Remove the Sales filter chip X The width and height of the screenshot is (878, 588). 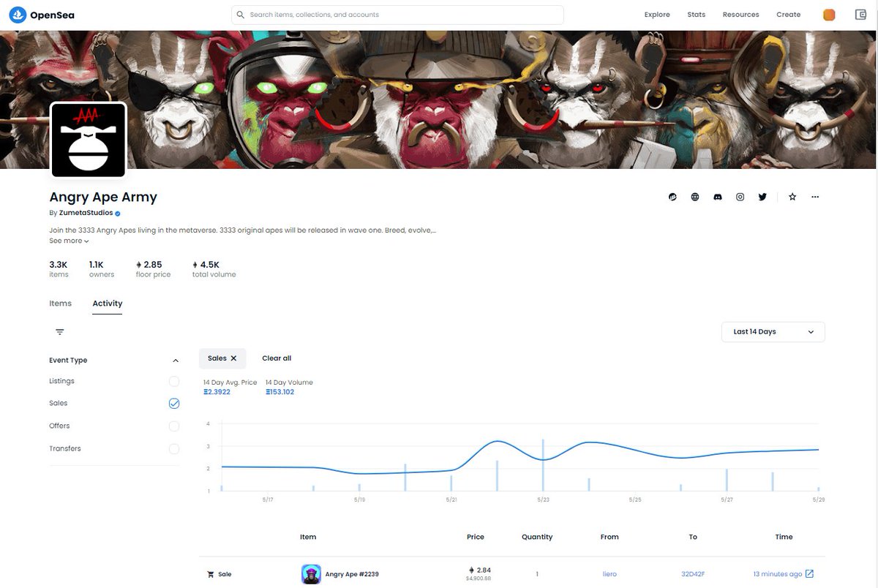click(234, 358)
